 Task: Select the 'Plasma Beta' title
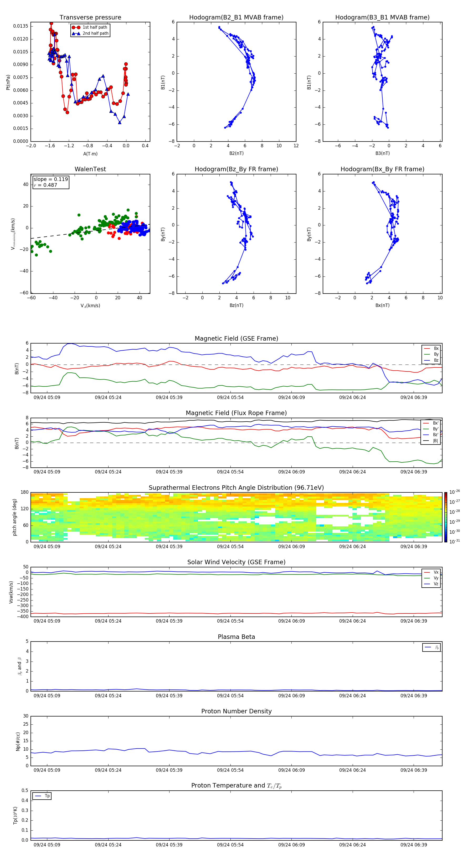click(x=236, y=637)
